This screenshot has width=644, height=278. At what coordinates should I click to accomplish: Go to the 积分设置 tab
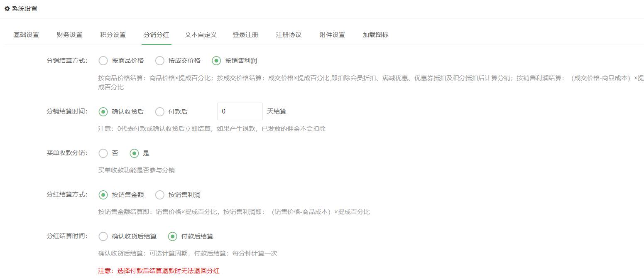113,35
